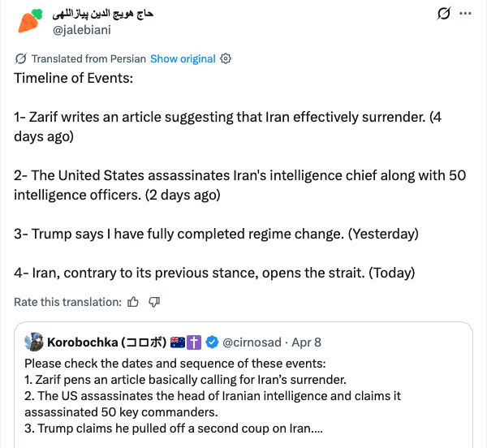Click the Grok icon beside the more menu
Viewport: 487px width, 448px height.
coord(443,14)
